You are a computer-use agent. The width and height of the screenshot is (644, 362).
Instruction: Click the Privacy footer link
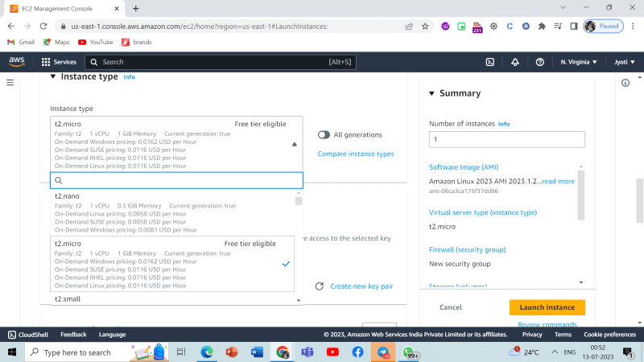pyautogui.click(x=532, y=335)
